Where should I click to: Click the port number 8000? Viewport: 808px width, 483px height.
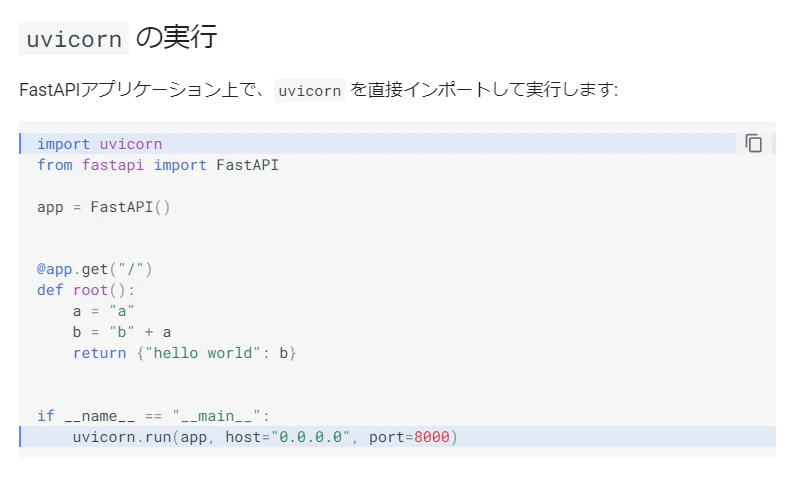click(x=432, y=437)
